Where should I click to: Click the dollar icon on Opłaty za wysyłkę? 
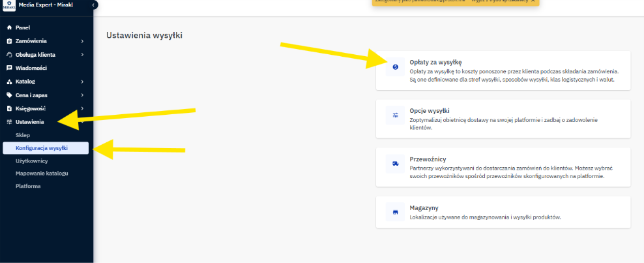tap(395, 67)
